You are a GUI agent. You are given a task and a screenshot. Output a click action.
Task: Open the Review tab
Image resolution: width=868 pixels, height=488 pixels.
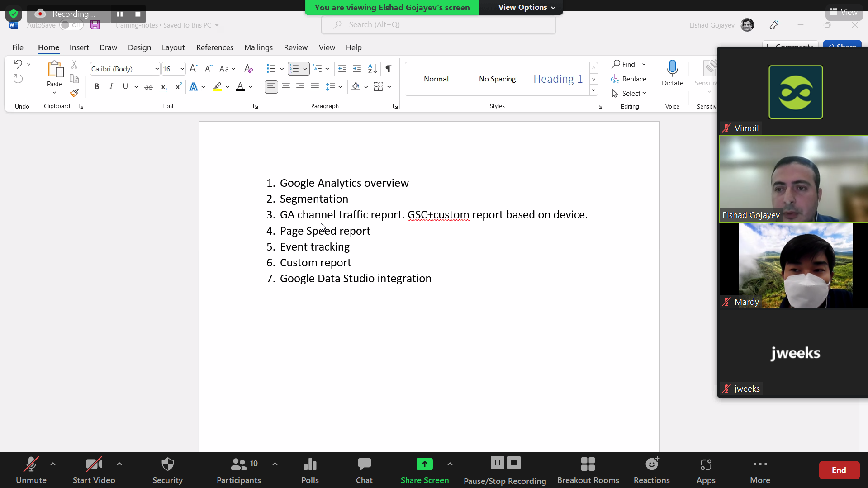pyautogui.click(x=296, y=47)
